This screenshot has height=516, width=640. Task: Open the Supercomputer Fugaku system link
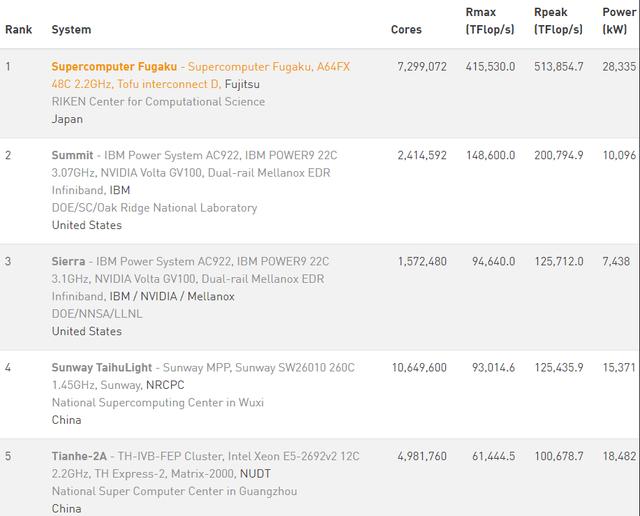coord(115,66)
